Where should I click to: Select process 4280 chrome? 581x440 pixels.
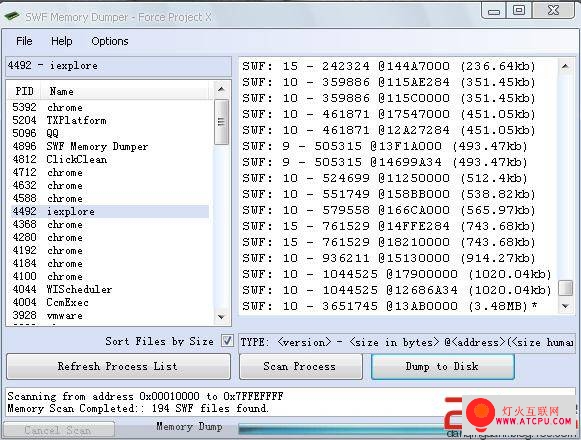(109, 237)
